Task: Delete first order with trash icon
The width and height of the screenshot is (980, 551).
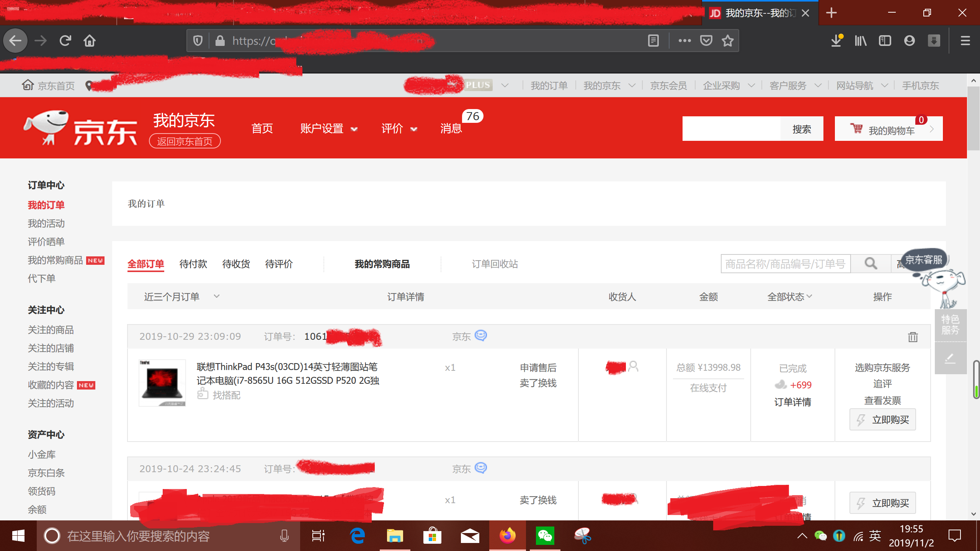Action: 913,337
